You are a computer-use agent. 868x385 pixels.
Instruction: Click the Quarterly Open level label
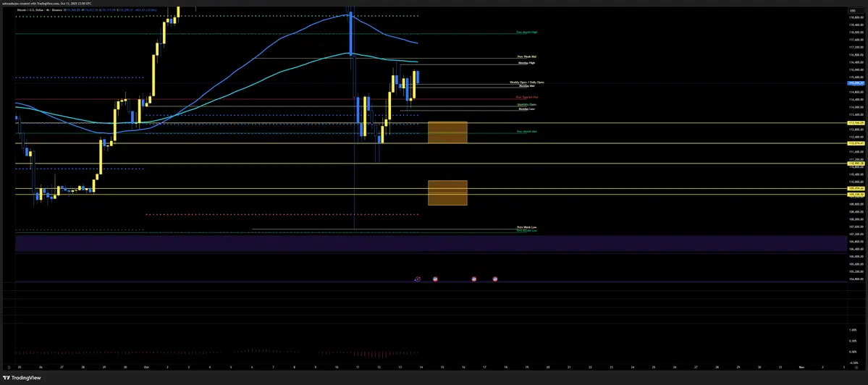[x=526, y=104]
